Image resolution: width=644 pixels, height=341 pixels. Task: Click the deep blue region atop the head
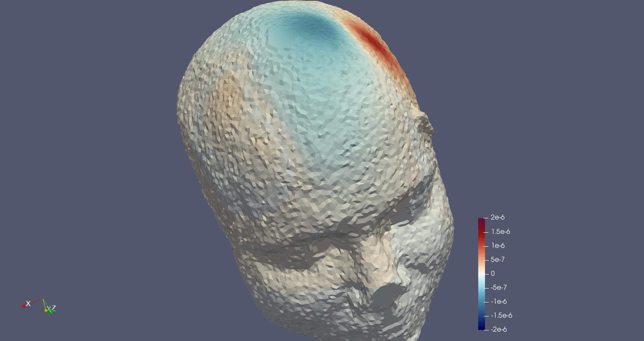coord(315,27)
